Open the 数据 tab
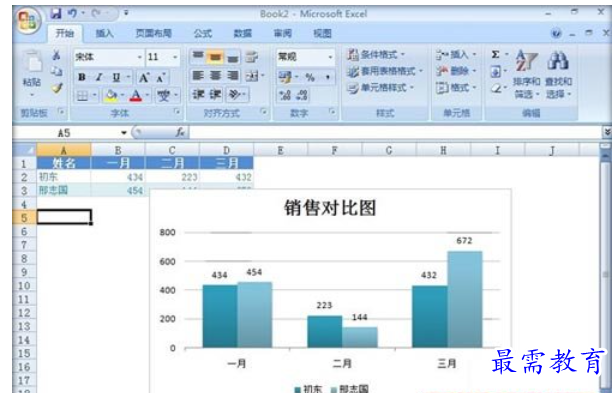 pyautogui.click(x=242, y=34)
